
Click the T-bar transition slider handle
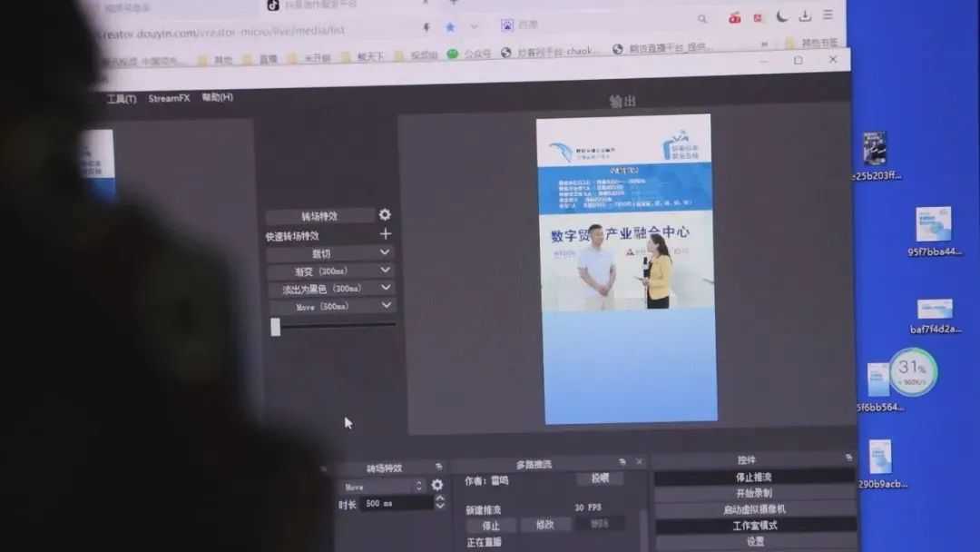(x=276, y=327)
